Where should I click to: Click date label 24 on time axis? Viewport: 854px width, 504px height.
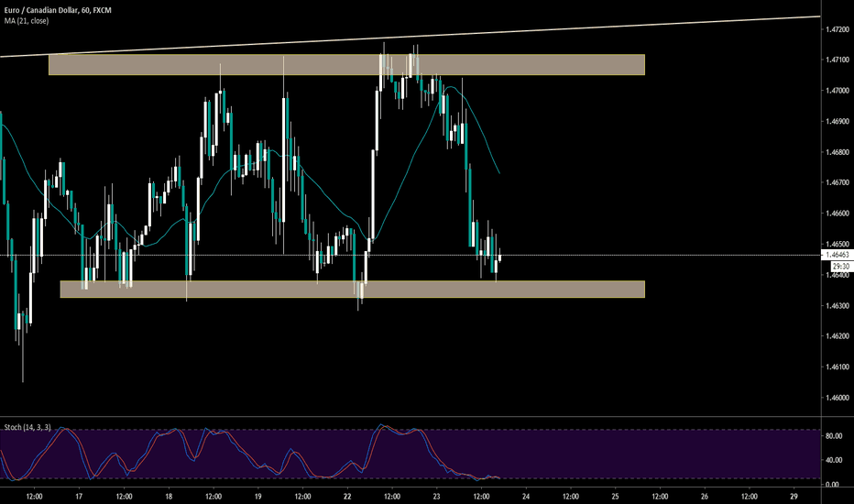(x=526, y=497)
